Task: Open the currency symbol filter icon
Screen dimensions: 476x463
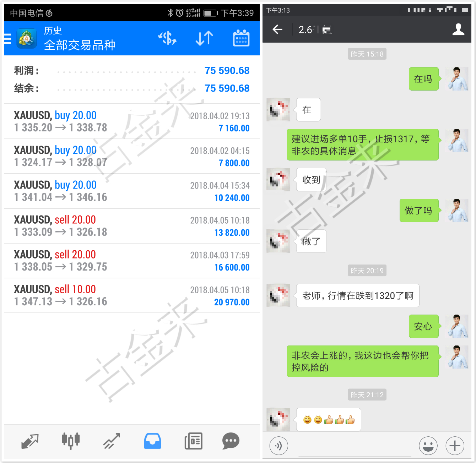Action: tap(167, 38)
